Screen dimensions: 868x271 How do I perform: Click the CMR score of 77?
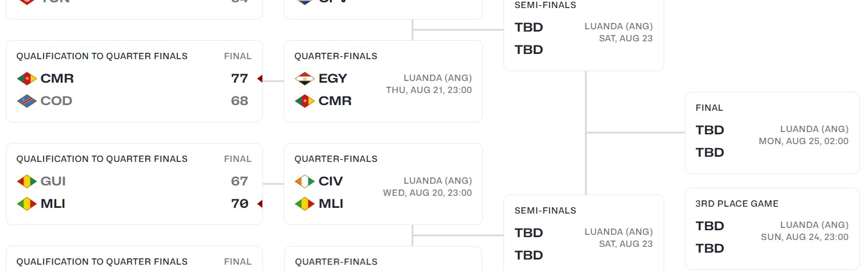click(x=239, y=79)
